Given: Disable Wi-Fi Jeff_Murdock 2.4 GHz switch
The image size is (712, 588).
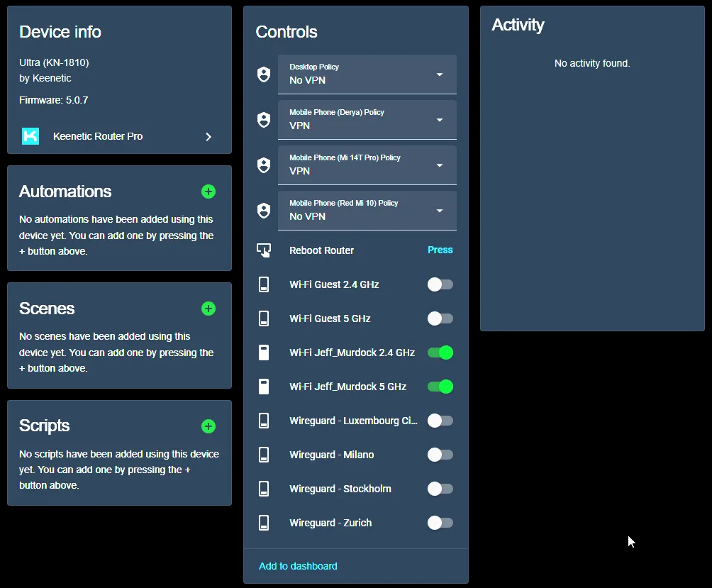Looking at the screenshot, I should (x=440, y=353).
